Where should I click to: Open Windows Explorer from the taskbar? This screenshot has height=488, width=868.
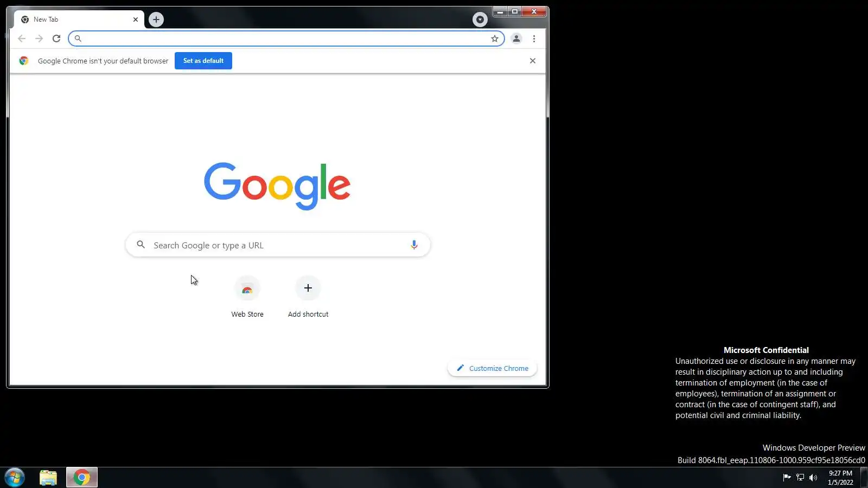[x=48, y=478]
